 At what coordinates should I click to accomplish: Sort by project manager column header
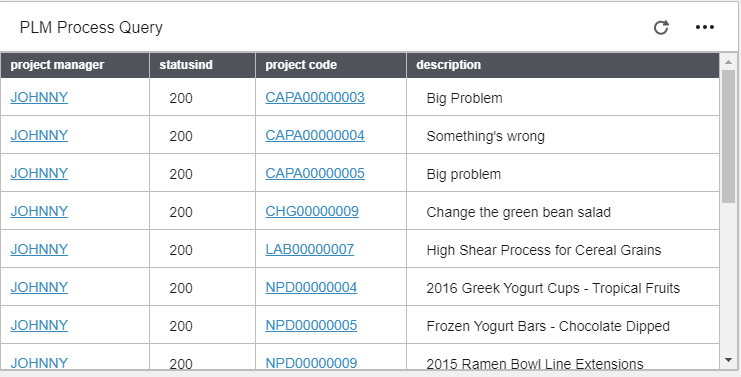(75, 65)
